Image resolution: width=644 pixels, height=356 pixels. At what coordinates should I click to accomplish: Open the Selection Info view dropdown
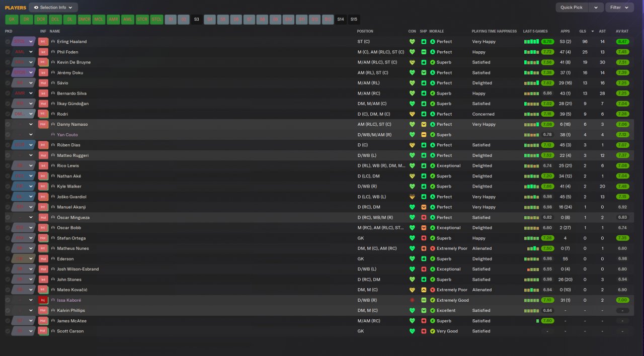(x=53, y=8)
